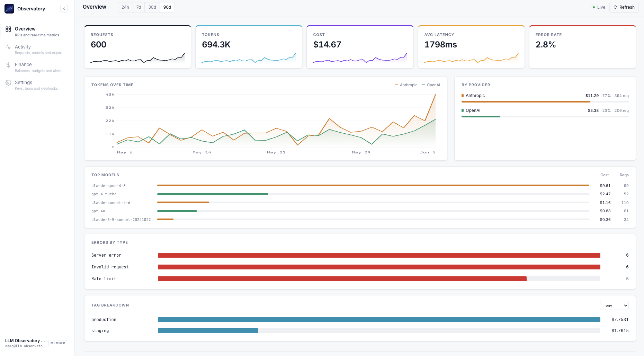Screen dimensions: 644x356
Task: Click the claude-opus-4-8 model row
Action: pyautogui.click(x=360, y=186)
